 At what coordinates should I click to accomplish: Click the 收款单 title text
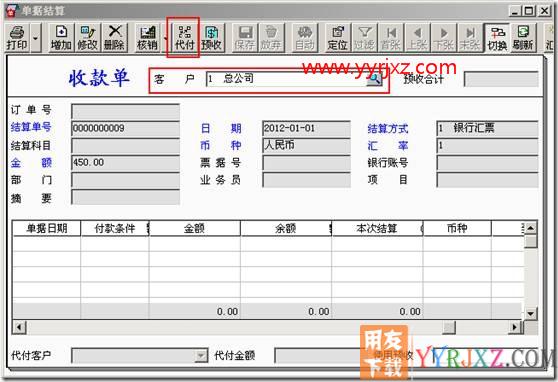[x=99, y=78]
